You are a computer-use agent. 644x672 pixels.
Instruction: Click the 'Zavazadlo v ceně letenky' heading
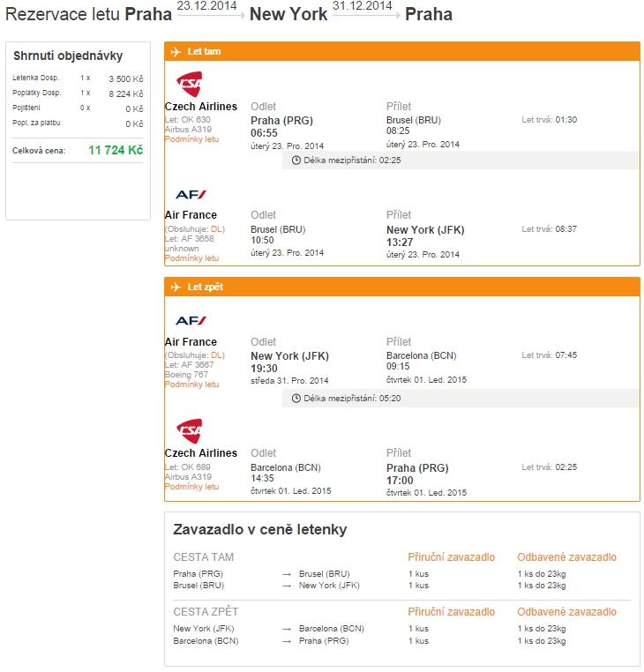(x=260, y=530)
